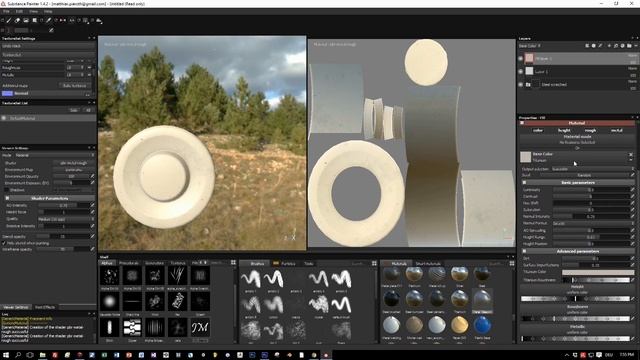The image size is (640, 360).
Task: Click the paint effect icon in Layers toolbar
Action: pos(600,46)
